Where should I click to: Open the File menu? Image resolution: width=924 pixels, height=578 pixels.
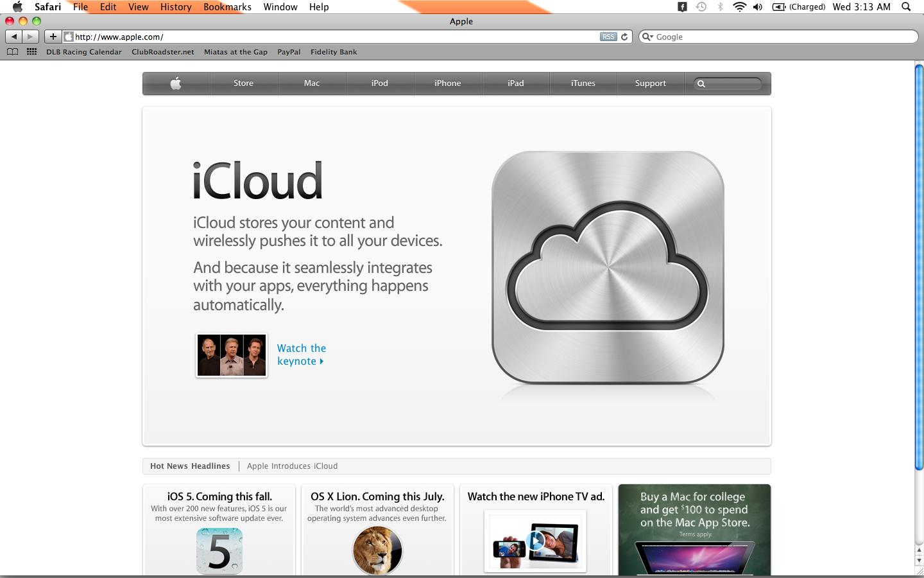coord(80,6)
